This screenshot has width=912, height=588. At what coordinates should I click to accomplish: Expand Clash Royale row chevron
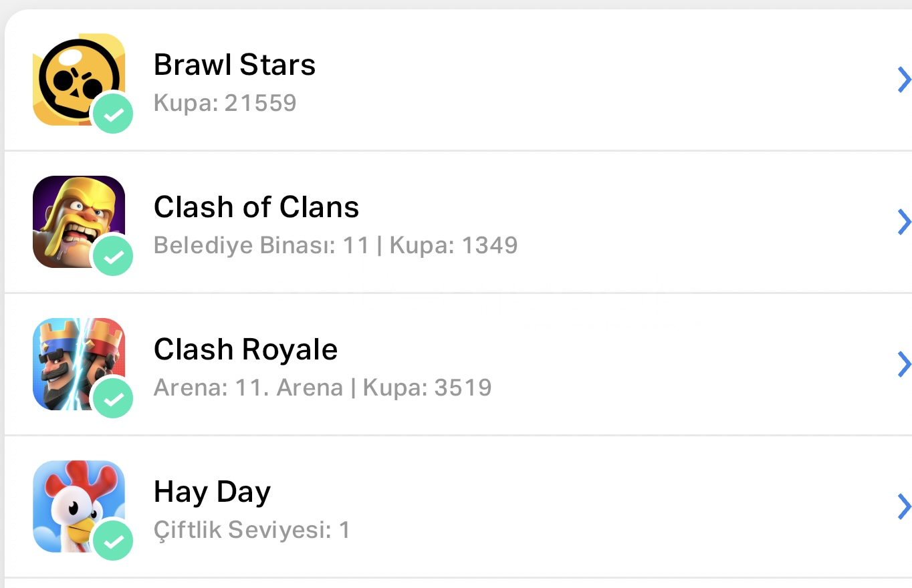pyautogui.click(x=903, y=364)
